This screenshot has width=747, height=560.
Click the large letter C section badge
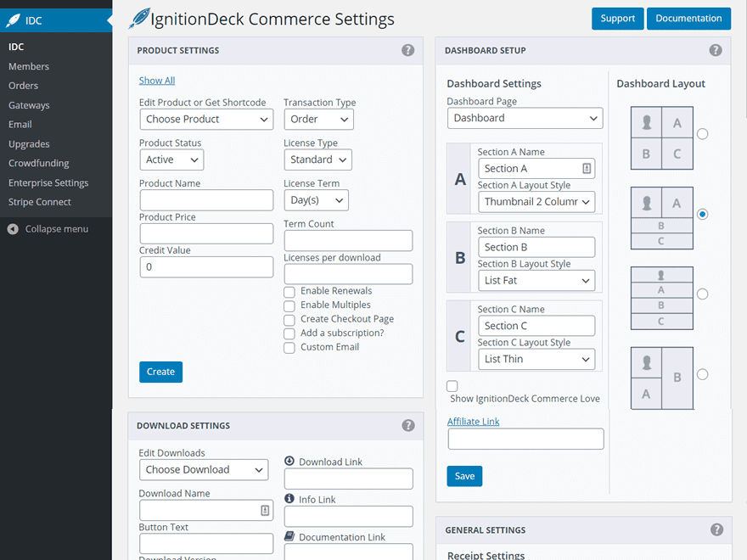(x=460, y=336)
